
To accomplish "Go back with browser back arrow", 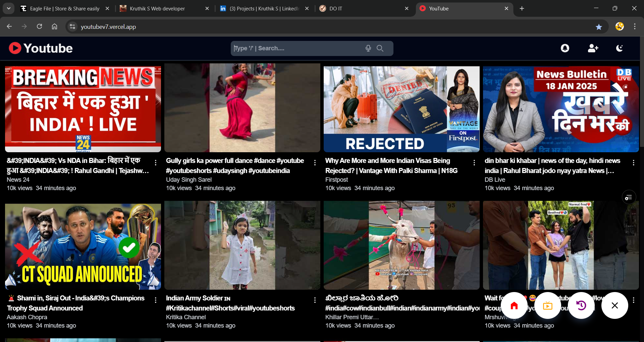I will click(x=9, y=26).
